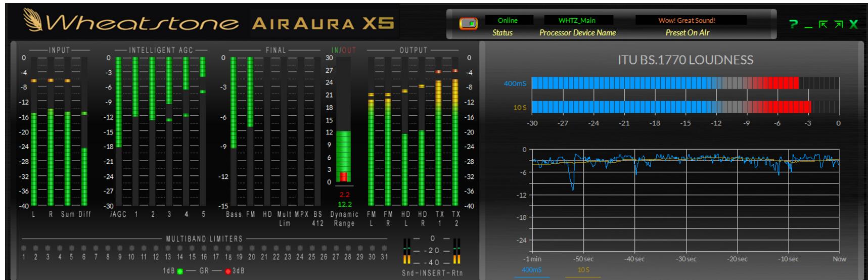Viewport: 868px width, 280px height.
Task: Click multiband limiter indicator 1
Action: coord(23,248)
